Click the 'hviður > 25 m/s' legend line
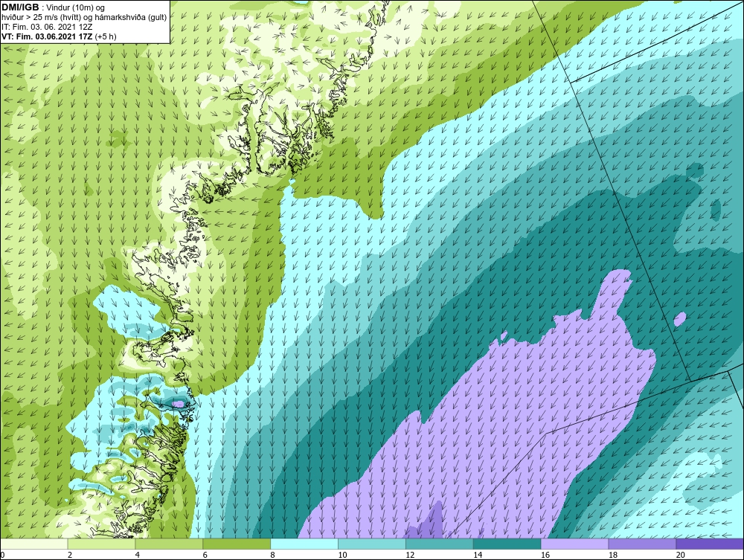The image size is (744, 560). point(85,18)
